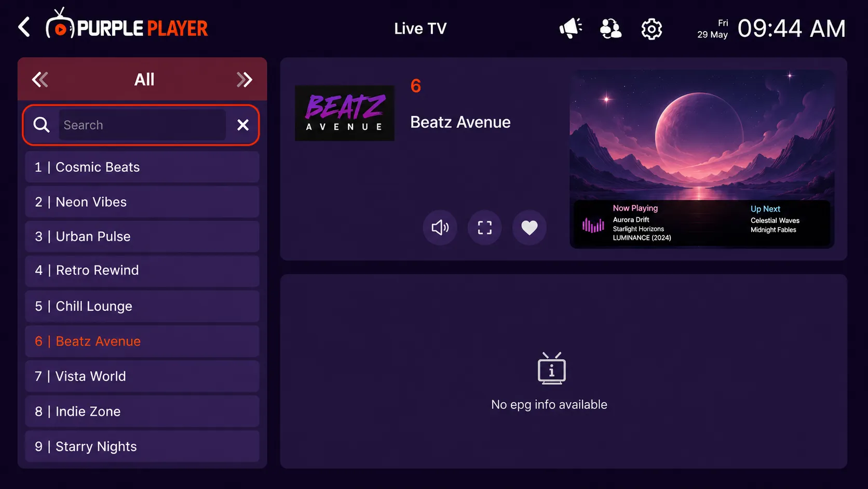868x489 pixels.
Task: Select channel 1 Cosmic Beats
Action: [142, 167]
